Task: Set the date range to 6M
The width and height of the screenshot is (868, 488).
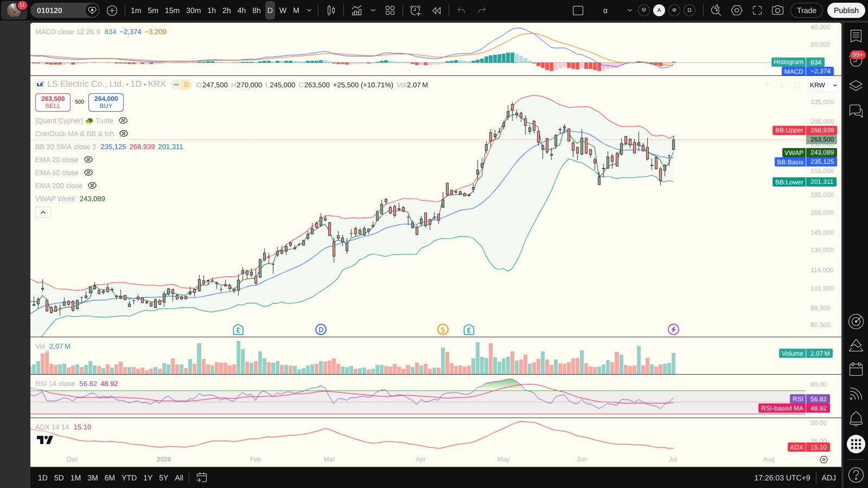Action: (110, 478)
